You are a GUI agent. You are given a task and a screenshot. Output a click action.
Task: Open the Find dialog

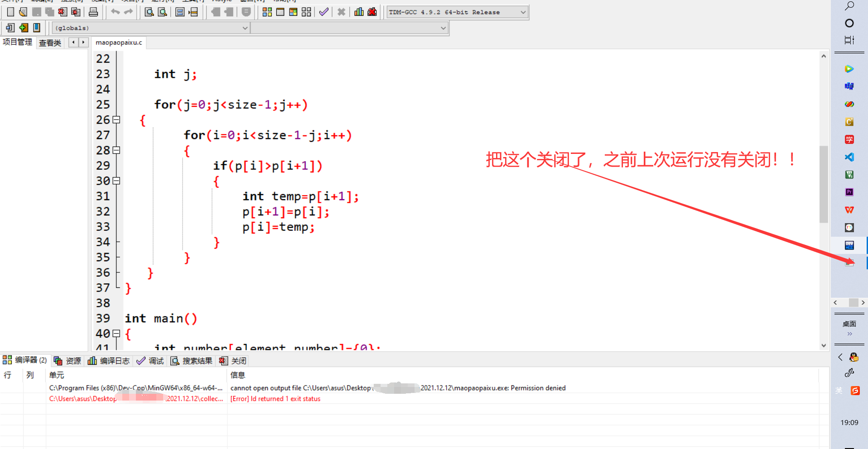pyautogui.click(x=149, y=12)
